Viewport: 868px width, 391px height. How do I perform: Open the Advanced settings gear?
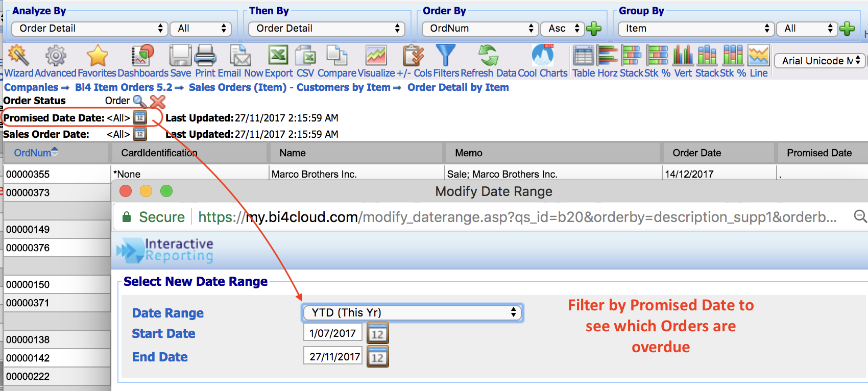pos(56,55)
